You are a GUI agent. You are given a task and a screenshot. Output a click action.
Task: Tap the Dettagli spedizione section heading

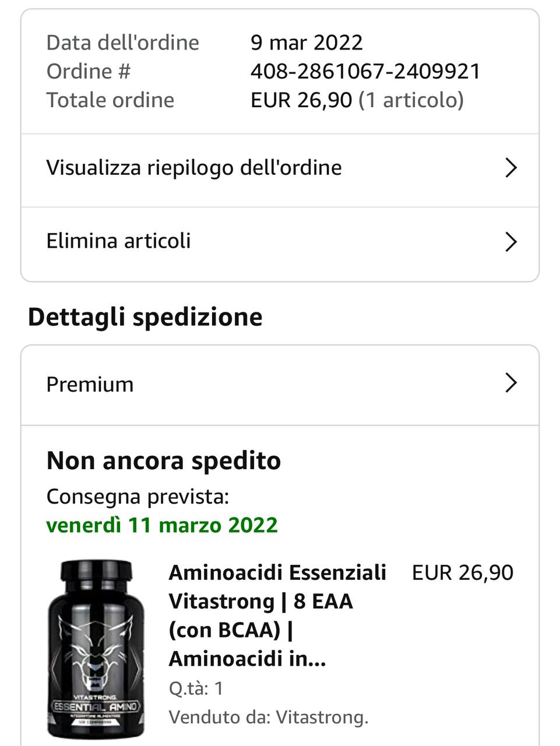click(x=145, y=317)
